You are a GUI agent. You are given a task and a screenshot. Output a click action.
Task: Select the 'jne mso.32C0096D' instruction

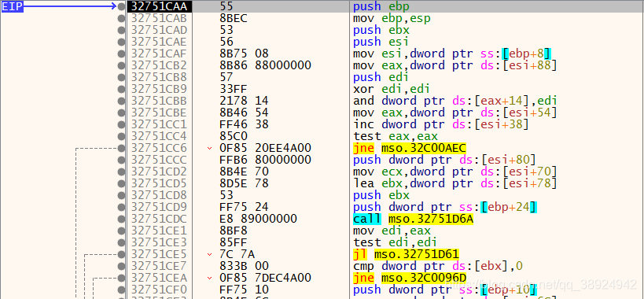(x=410, y=279)
